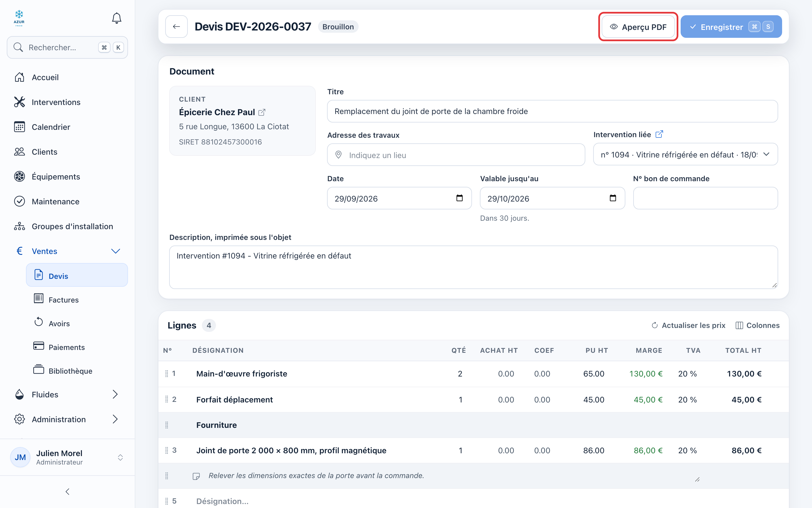Grab drag handle for Joint de porte row
Screen dimensions: 812x508
pos(167,450)
